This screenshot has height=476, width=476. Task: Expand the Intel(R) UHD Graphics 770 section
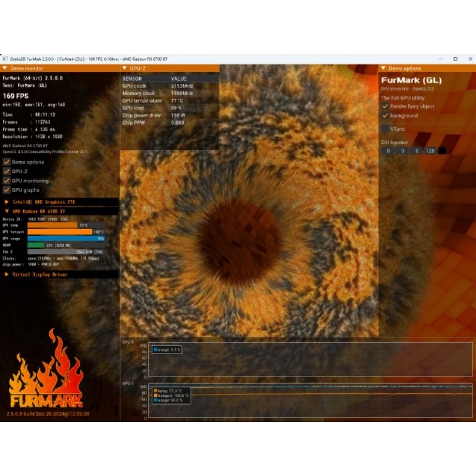tap(7, 202)
